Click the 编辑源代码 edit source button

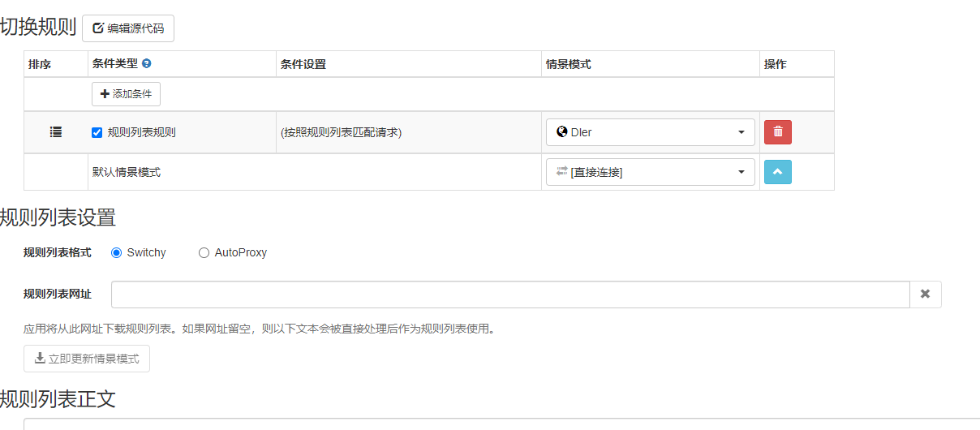point(128,28)
